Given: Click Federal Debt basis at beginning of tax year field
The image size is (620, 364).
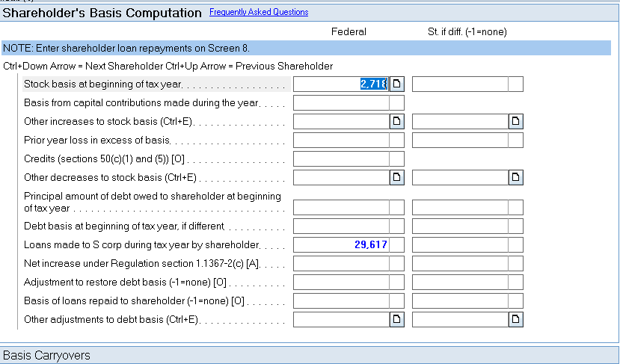Looking at the screenshot, I should 341,226.
